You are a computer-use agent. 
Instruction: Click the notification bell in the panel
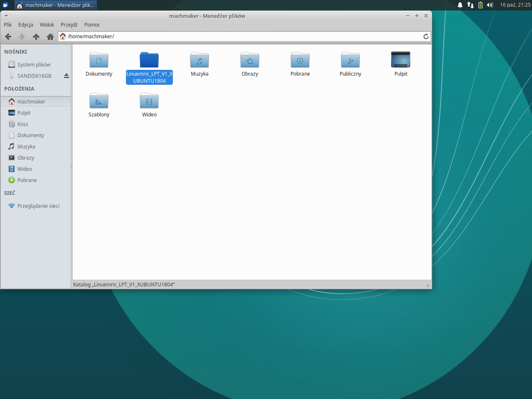point(460,5)
